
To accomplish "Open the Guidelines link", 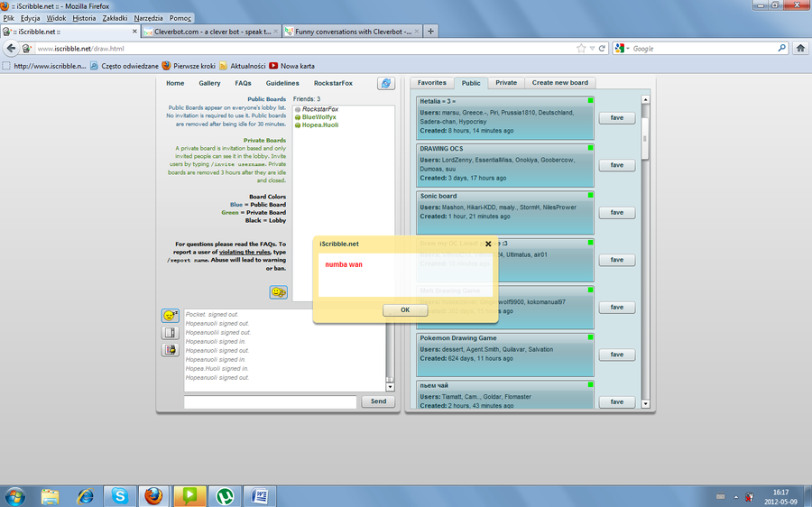I will pyautogui.click(x=282, y=83).
